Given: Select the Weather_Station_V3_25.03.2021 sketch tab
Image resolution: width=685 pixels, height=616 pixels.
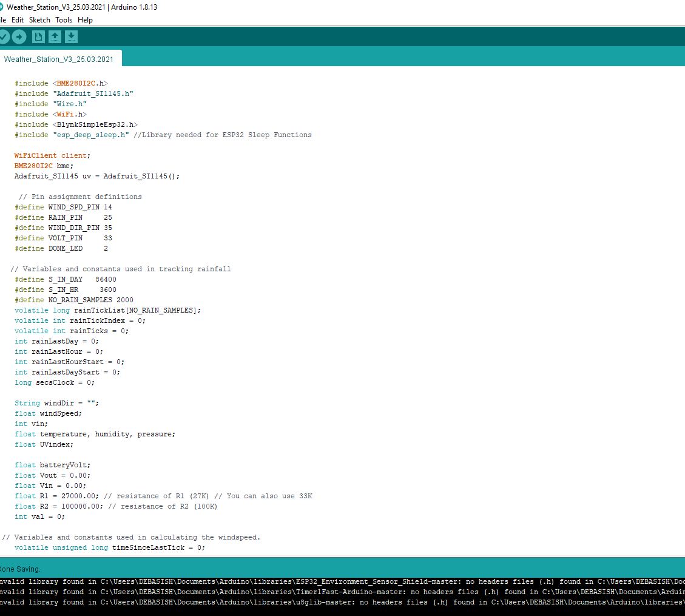Looking at the screenshot, I should pos(59,59).
